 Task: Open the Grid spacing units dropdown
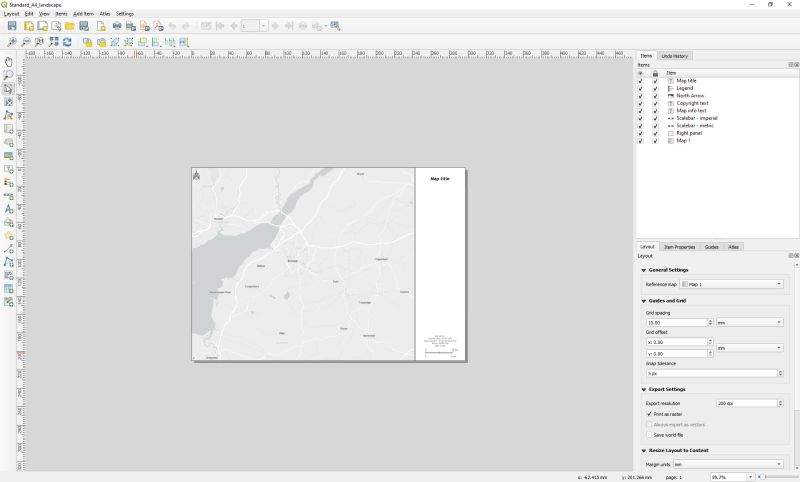pos(749,322)
